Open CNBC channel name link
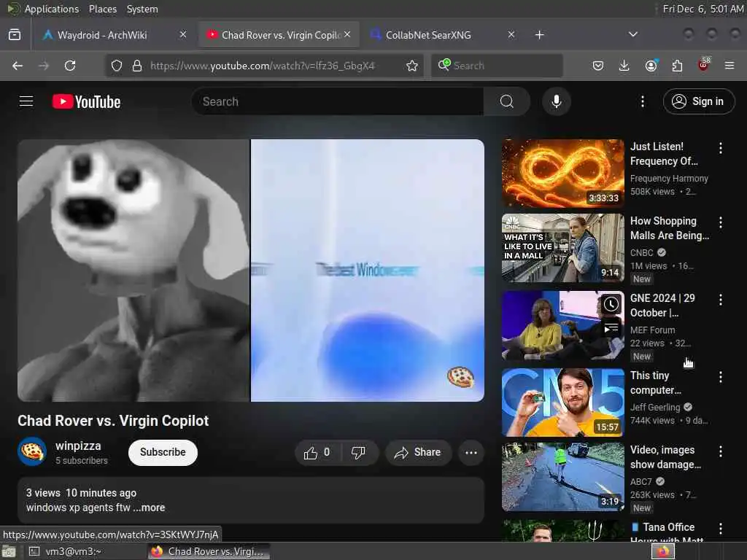This screenshot has height=560, width=747. click(x=642, y=253)
